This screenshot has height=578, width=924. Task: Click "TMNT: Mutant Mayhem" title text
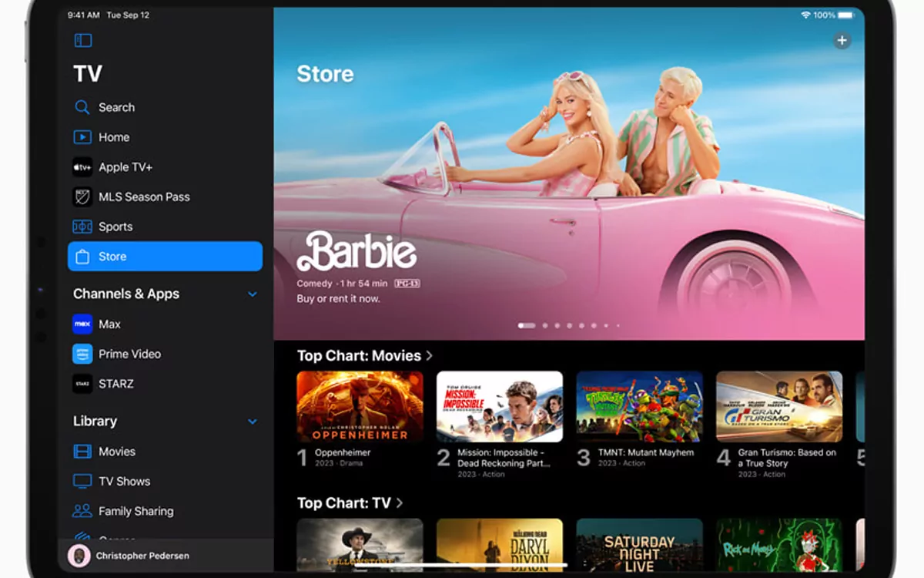point(646,452)
